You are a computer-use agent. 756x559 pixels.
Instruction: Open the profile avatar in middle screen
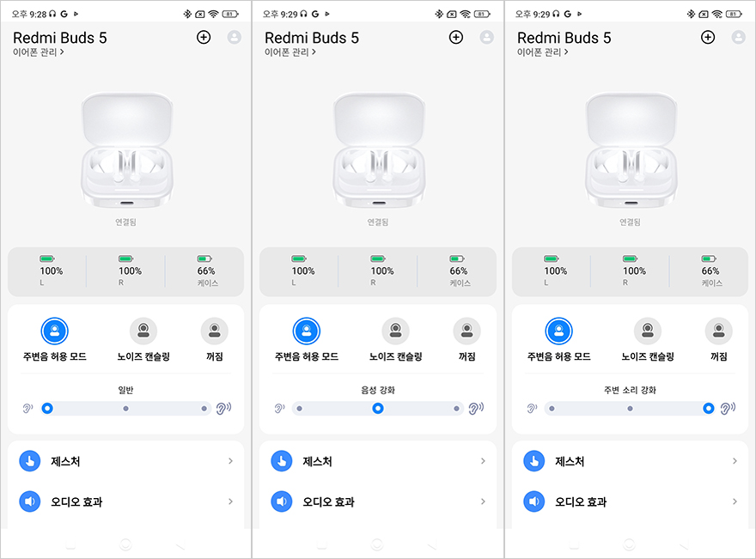(487, 37)
